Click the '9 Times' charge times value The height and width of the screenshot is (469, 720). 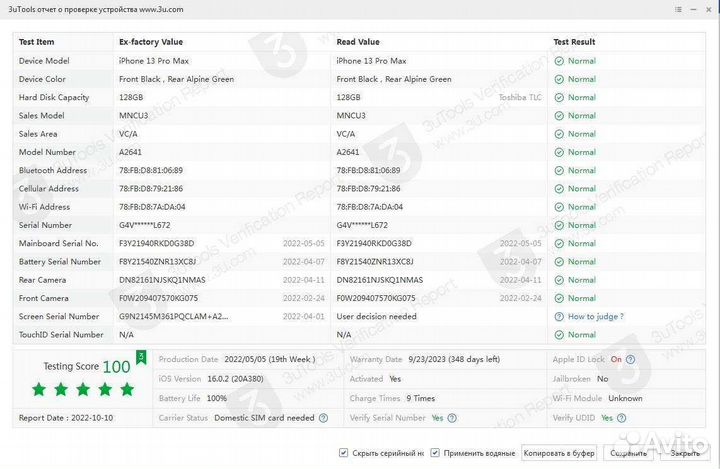[x=421, y=398]
